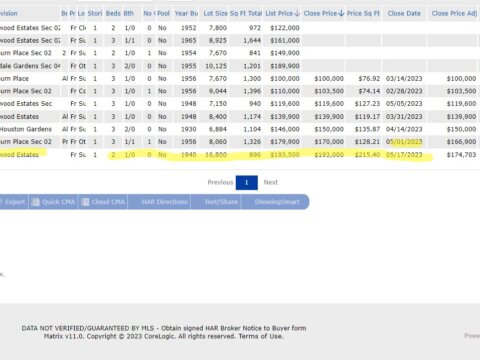Screen dimensions: 480x360
Task: Select row with $193,500 list price
Action: [x=239, y=155]
